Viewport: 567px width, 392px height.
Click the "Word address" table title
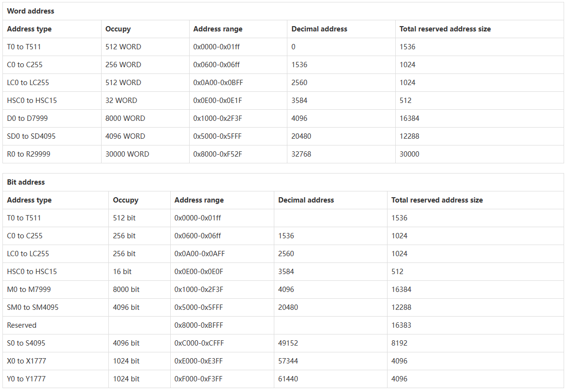[x=30, y=11]
